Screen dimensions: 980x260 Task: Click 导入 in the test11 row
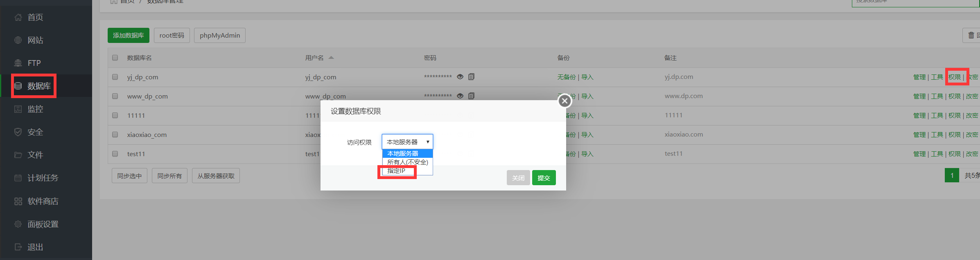click(x=587, y=154)
